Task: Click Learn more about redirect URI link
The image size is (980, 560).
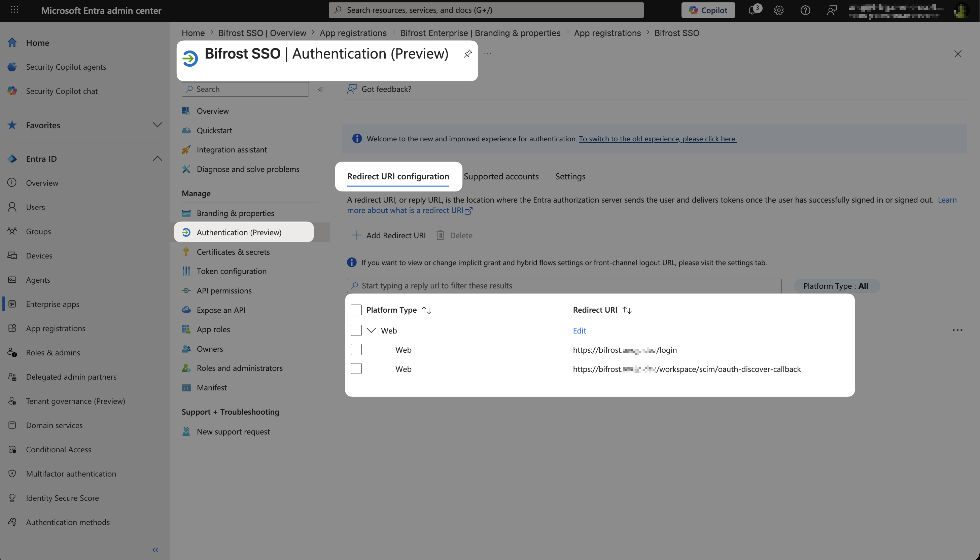Action: [x=410, y=211]
